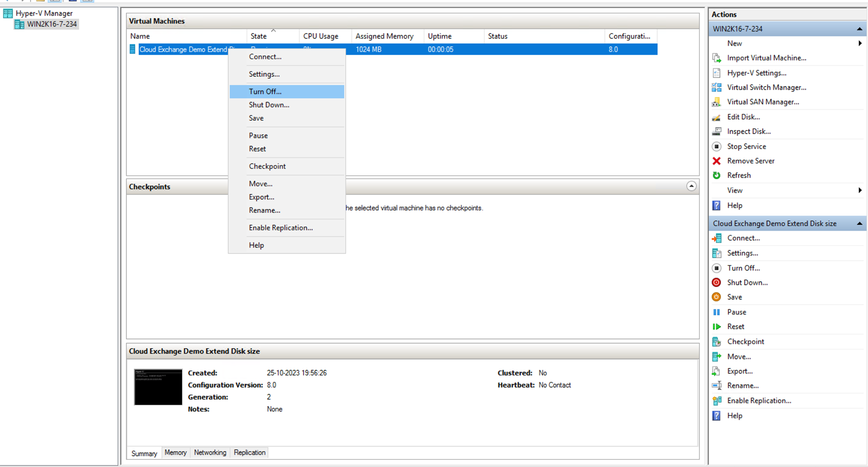The image size is (868, 467).
Task: Collapse the WIN2K16-7-234 actions section
Action: coord(859,29)
